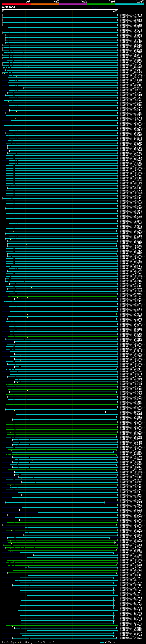The image size is (146, 644).
Task: Click the red 20% identity color segment
Action: point(16,4)
